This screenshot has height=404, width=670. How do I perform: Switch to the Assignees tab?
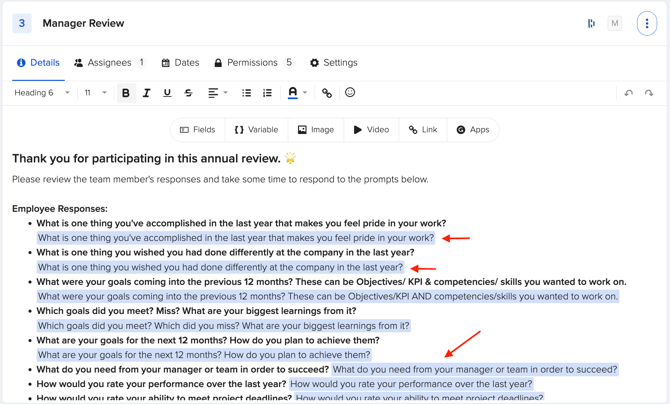pos(110,63)
